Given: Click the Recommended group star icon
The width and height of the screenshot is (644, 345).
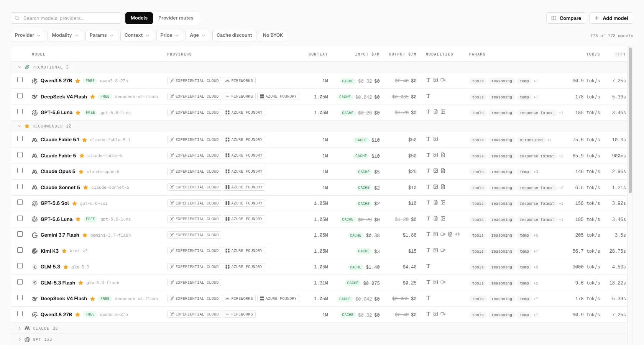Looking at the screenshot, I should 27,126.
